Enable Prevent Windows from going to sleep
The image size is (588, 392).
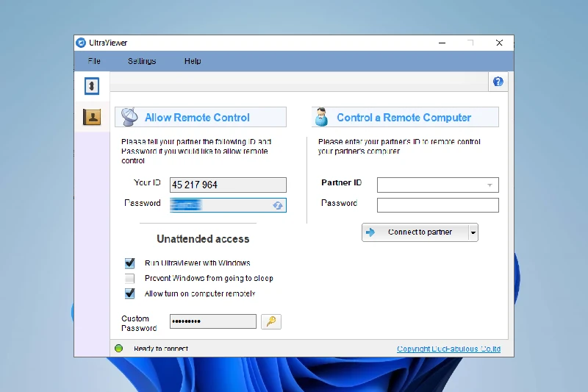130,278
